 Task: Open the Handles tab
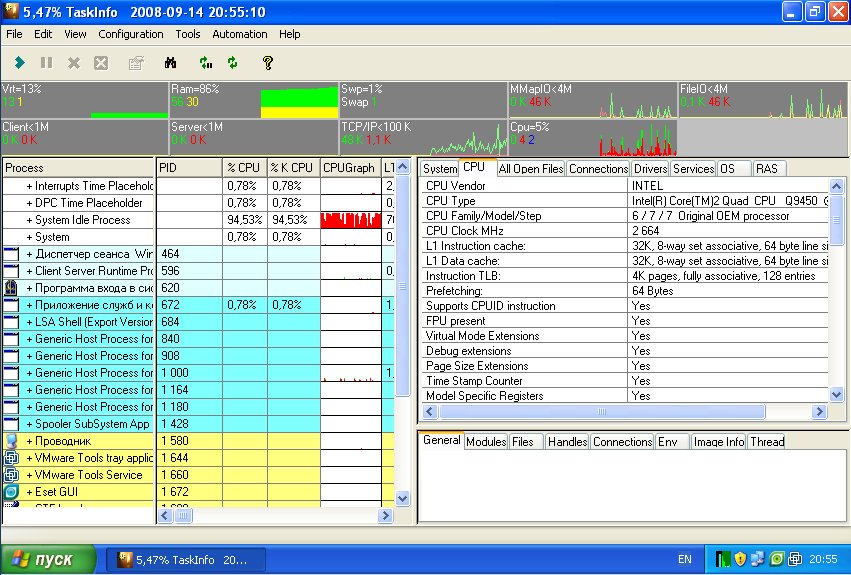[568, 442]
